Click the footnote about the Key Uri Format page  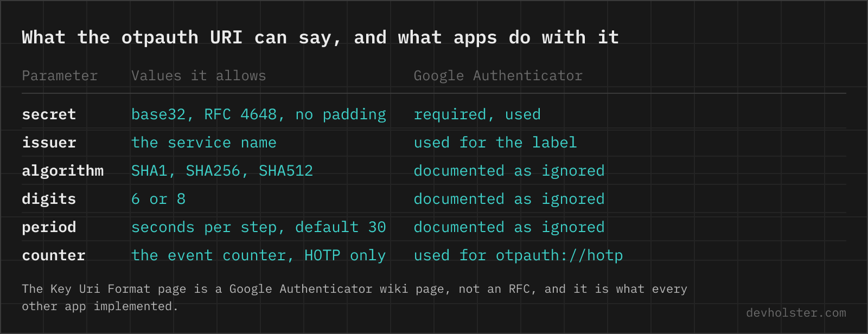[354, 298]
